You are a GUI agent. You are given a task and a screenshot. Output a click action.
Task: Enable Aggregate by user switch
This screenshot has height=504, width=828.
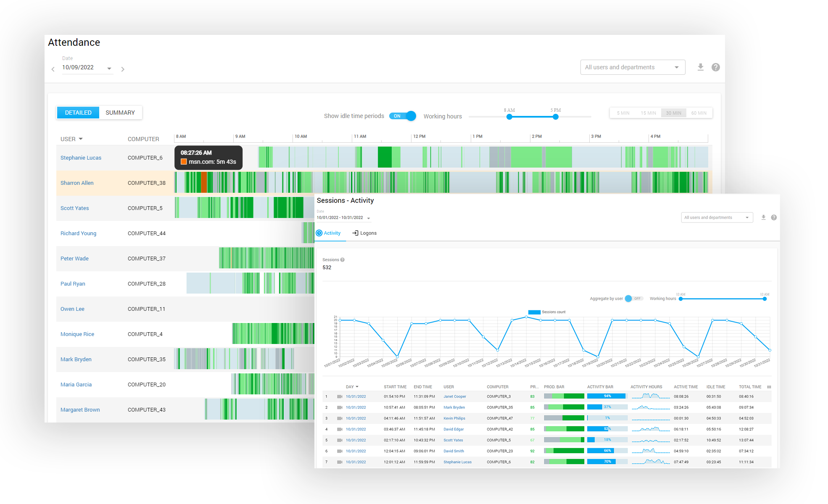633,299
